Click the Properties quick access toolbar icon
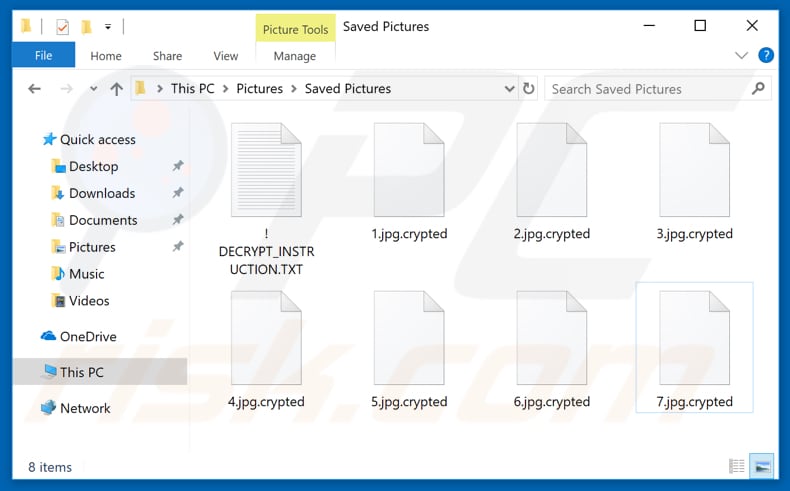 coord(62,26)
